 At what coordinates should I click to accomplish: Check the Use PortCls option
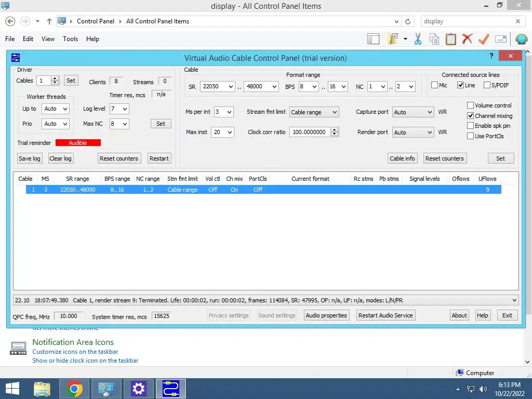click(x=470, y=136)
